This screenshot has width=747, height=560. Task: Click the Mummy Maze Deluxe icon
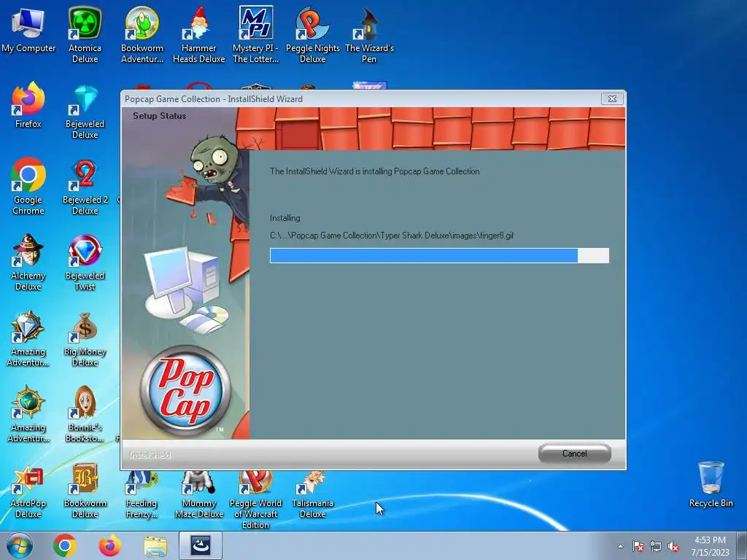[198, 495]
